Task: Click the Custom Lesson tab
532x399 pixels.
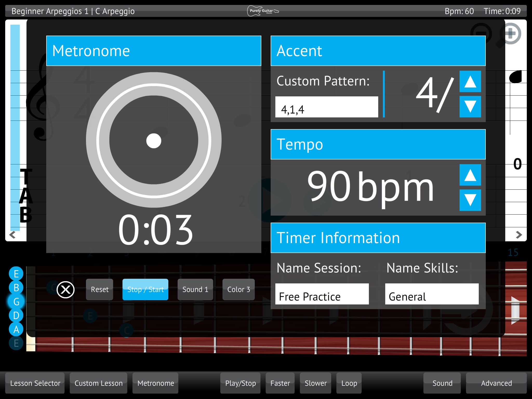Action: coord(98,383)
